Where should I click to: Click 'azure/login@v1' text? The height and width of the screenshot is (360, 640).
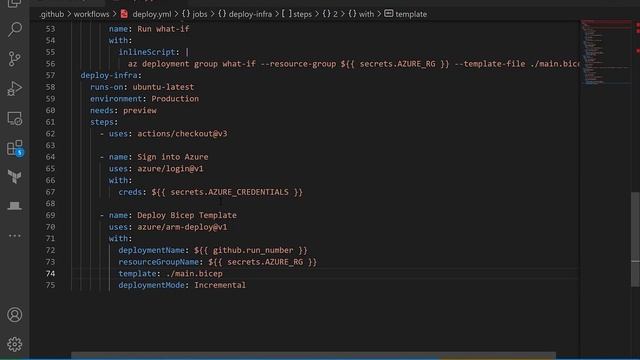(170, 169)
